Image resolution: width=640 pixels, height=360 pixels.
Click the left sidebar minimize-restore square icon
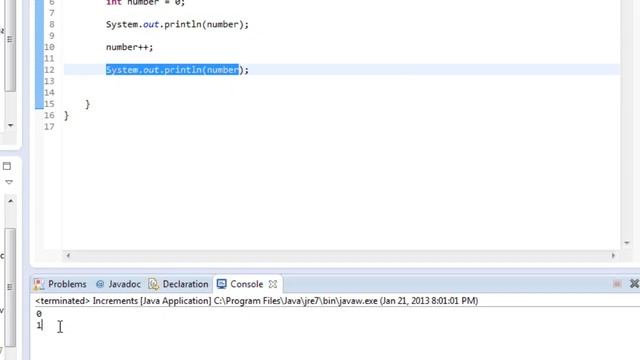pos(7,166)
